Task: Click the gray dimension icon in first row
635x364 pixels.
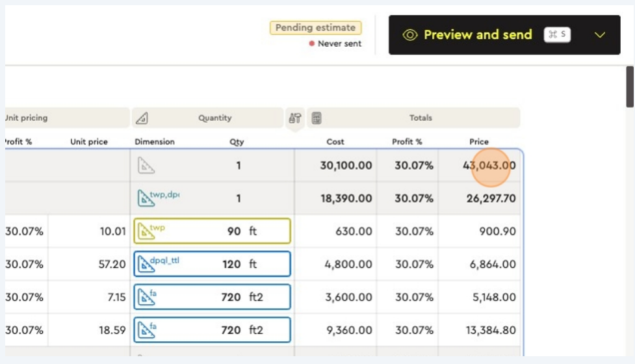Action: [146, 166]
